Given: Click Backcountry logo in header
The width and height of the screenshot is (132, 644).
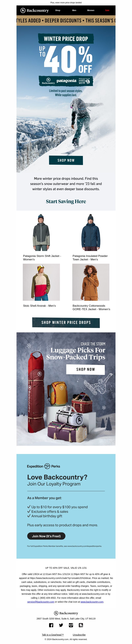Looking at the screenshot, I should click(34, 11).
